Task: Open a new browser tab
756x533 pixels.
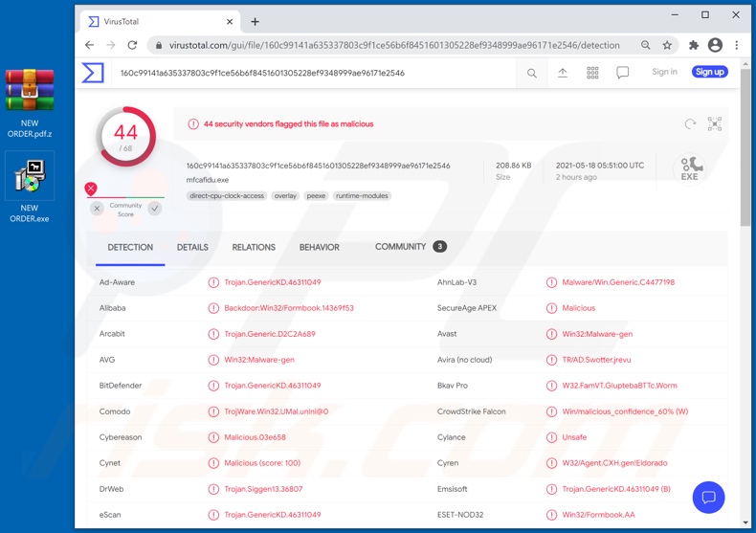Action: 256,22
